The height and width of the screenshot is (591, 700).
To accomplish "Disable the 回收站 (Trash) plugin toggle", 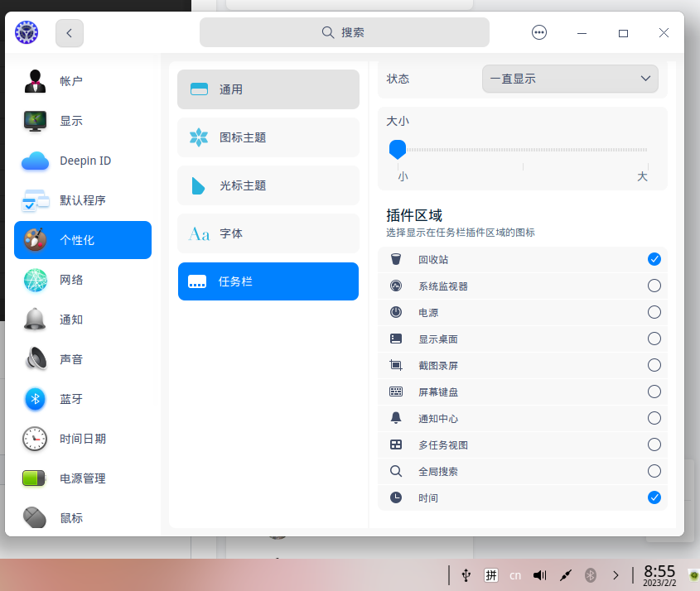I will pyautogui.click(x=654, y=259).
